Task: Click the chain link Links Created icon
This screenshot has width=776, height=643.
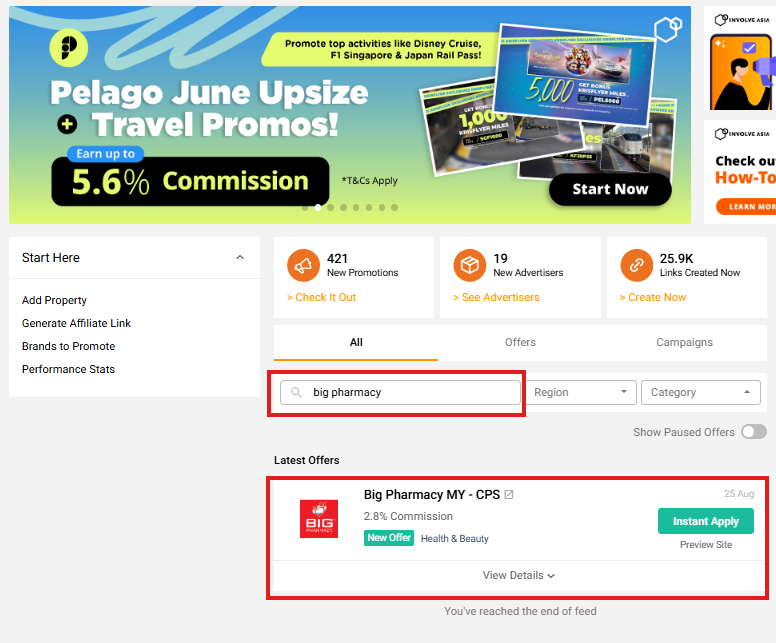Action: point(636,265)
